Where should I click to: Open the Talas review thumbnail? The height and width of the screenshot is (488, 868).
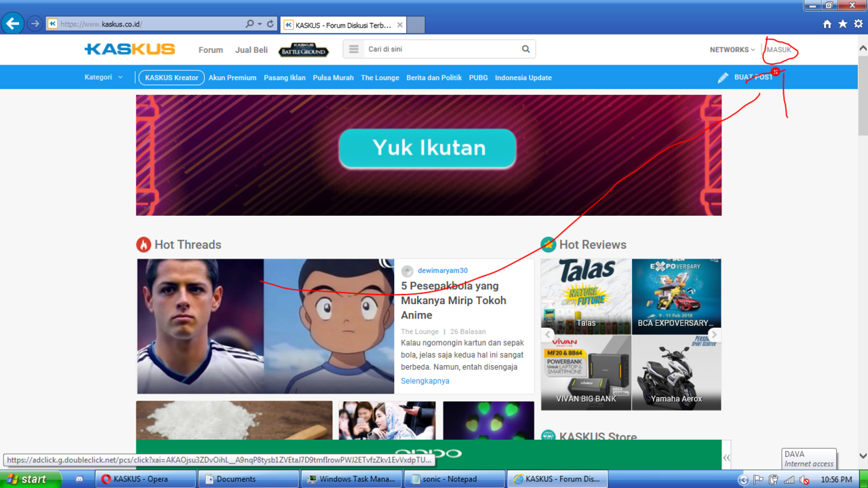[x=586, y=296]
